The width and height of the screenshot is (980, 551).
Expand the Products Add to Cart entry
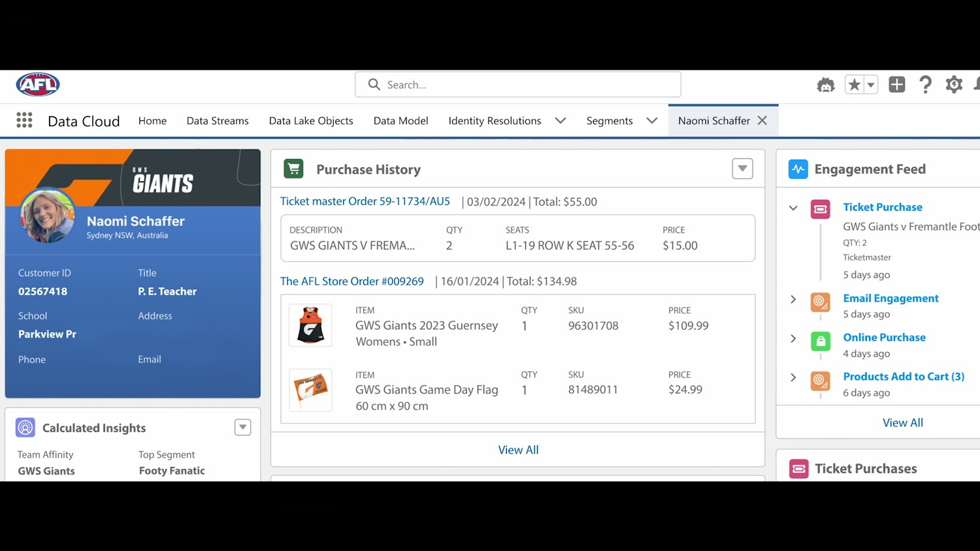click(x=793, y=377)
